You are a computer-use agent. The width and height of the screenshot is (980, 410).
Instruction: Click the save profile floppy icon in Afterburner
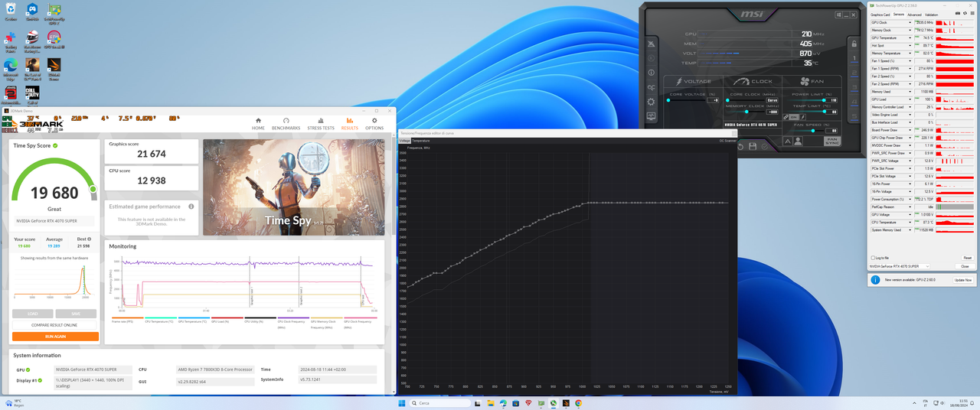click(x=753, y=146)
